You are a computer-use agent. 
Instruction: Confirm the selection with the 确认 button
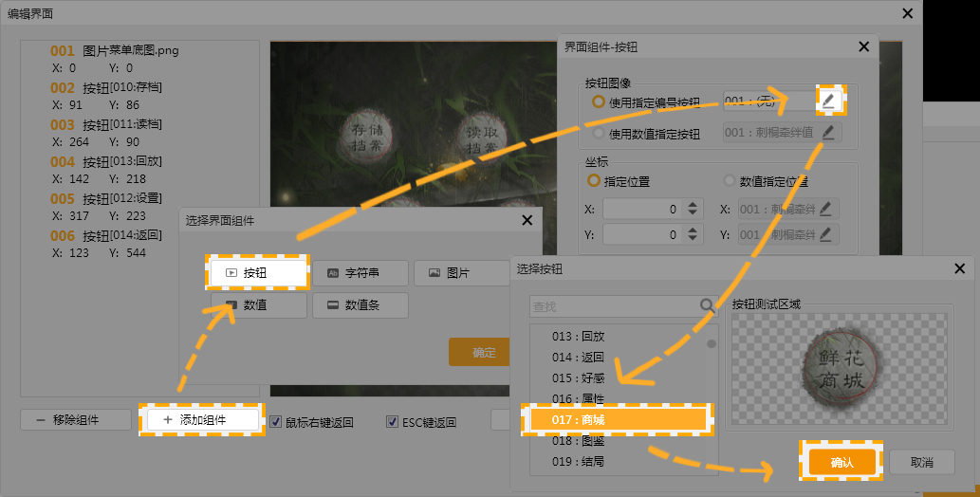(x=841, y=462)
